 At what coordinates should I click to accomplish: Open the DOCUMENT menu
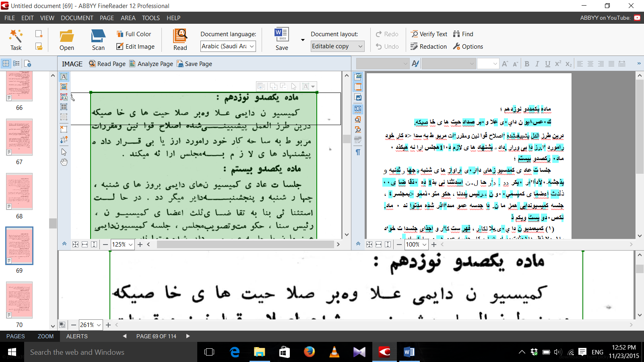pyautogui.click(x=77, y=18)
